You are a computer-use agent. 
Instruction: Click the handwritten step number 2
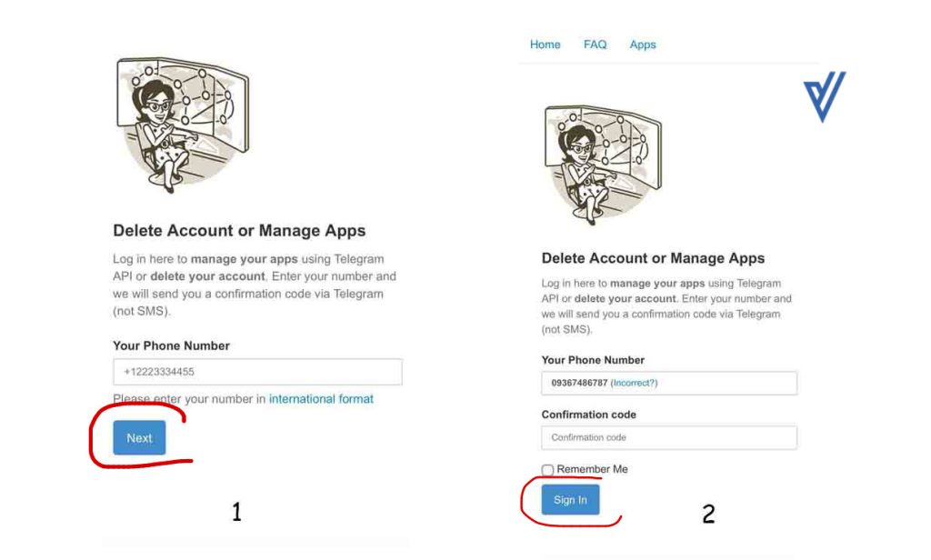click(708, 515)
